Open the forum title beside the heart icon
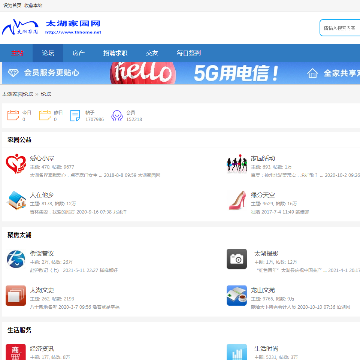The height and width of the screenshot is (360, 360). click(x=42, y=158)
